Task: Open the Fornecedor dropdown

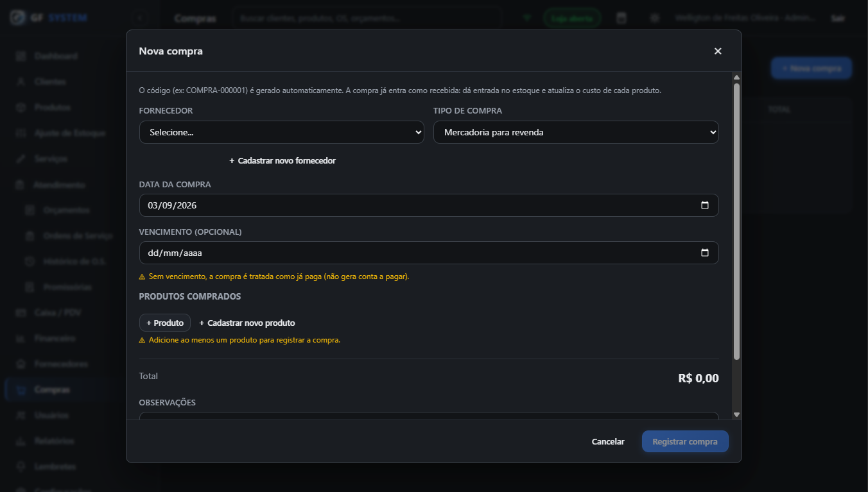Action: point(282,132)
